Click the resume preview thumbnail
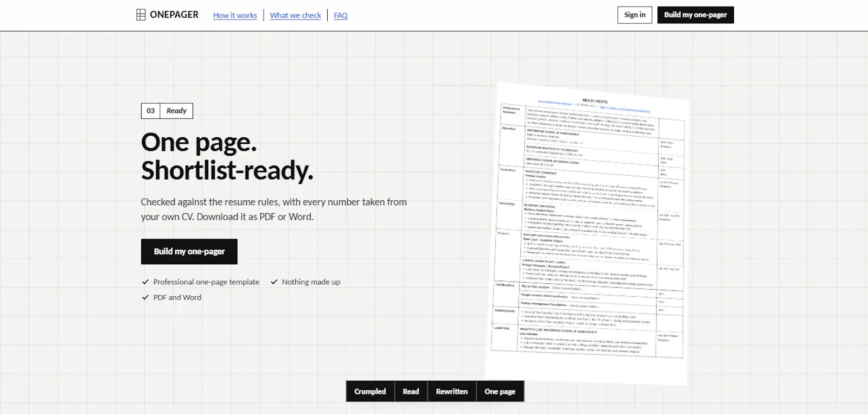The width and height of the screenshot is (868, 414). pyautogui.click(x=588, y=233)
